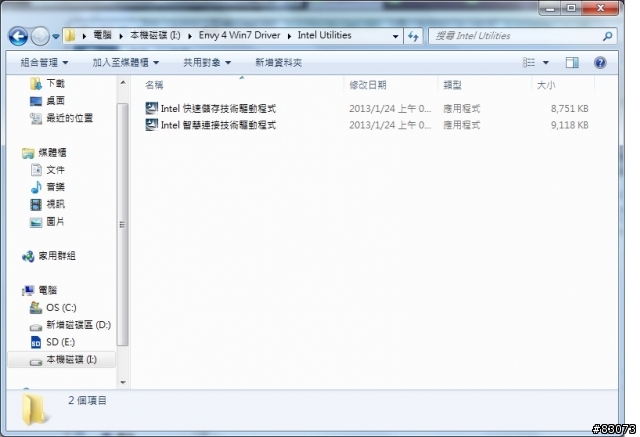
Task: Sort by the 名稱 column header
Action: [x=154, y=85]
